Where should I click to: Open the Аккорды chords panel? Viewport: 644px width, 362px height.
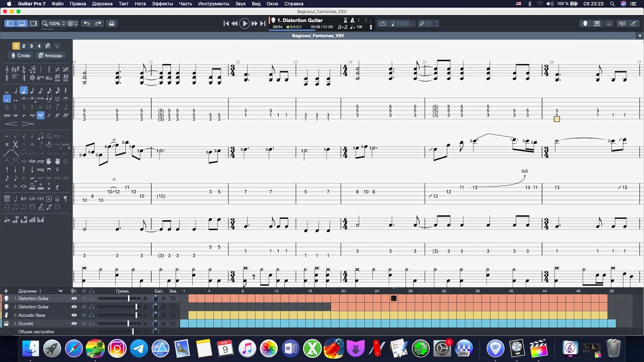(x=50, y=55)
